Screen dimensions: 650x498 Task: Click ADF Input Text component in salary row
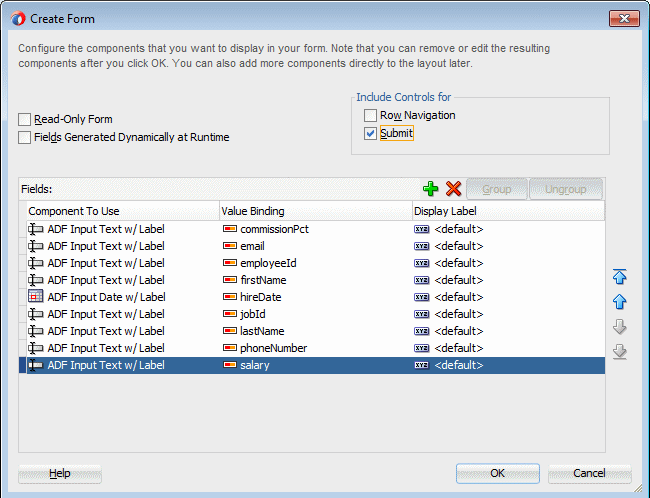(x=123, y=365)
